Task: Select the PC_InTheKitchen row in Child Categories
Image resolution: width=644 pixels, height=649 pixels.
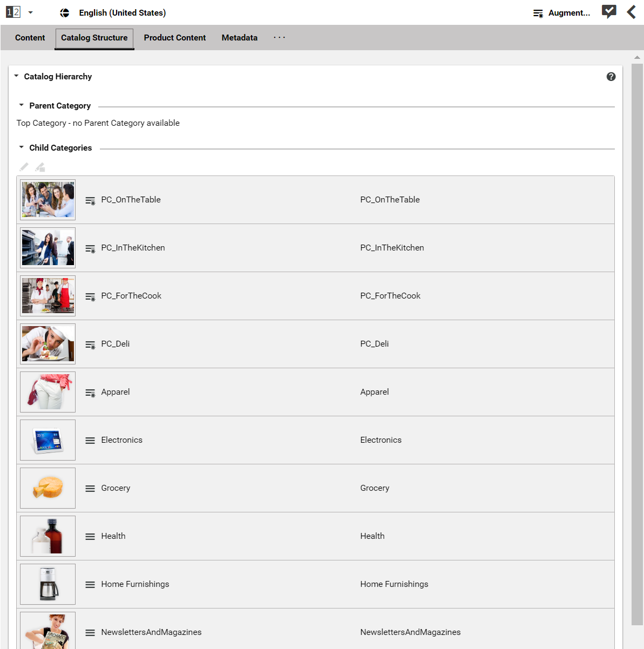Action: coord(324,248)
